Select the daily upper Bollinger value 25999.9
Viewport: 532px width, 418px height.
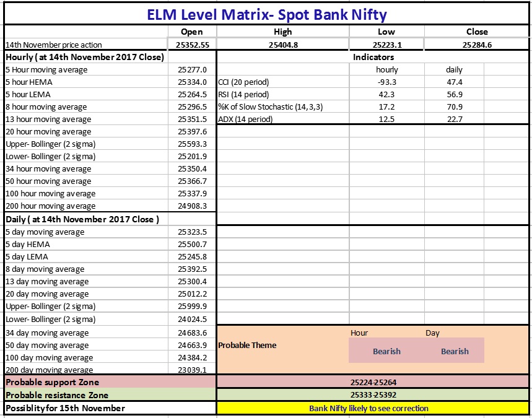click(192, 307)
